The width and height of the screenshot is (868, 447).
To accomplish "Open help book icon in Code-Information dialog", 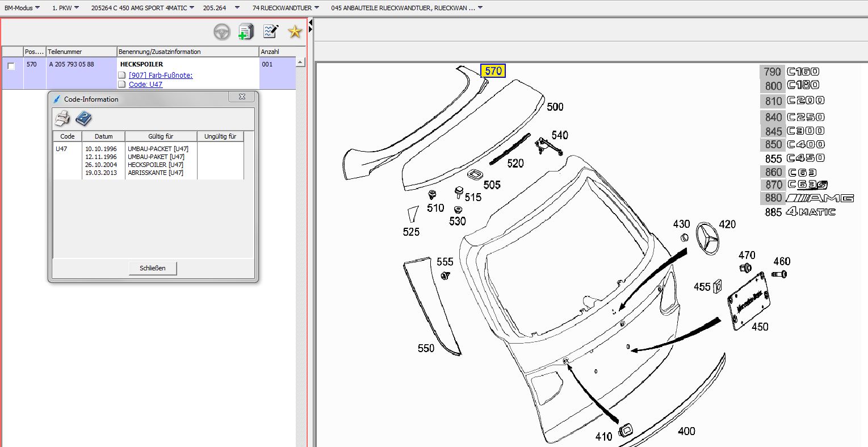I will [x=83, y=118].
